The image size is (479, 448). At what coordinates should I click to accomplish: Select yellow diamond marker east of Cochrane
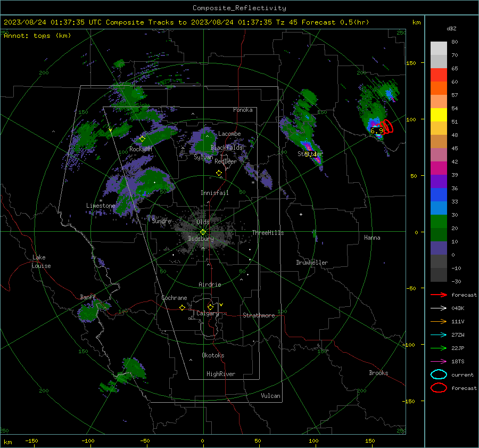(183, 308)
